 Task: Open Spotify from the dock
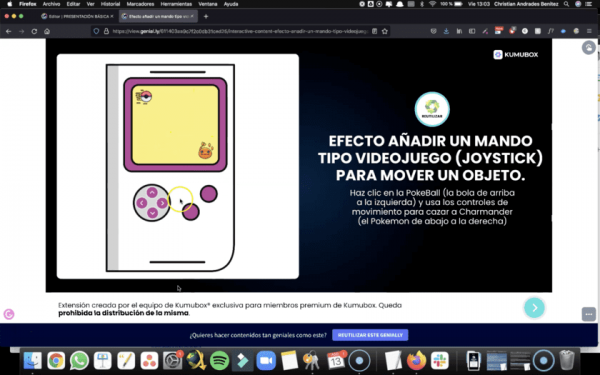(219, 360)
